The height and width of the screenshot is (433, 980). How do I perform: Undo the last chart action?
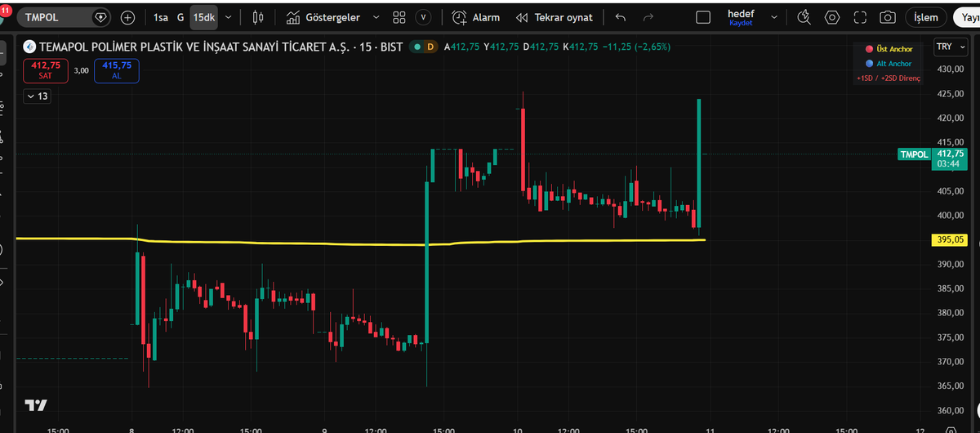(621, 17)
